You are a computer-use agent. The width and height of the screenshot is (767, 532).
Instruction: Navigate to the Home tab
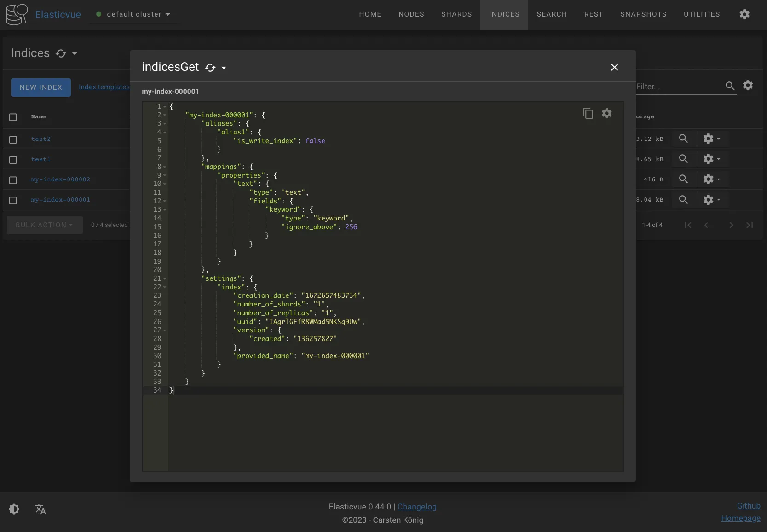click(x=370, y=14)
